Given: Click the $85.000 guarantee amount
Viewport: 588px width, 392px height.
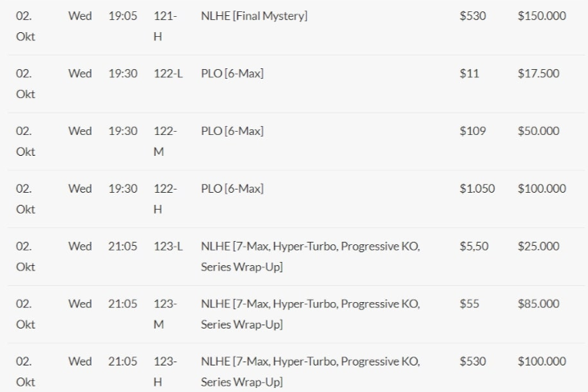Looking at the screenshot, I should pyautogui.click(x=538, y=304).
